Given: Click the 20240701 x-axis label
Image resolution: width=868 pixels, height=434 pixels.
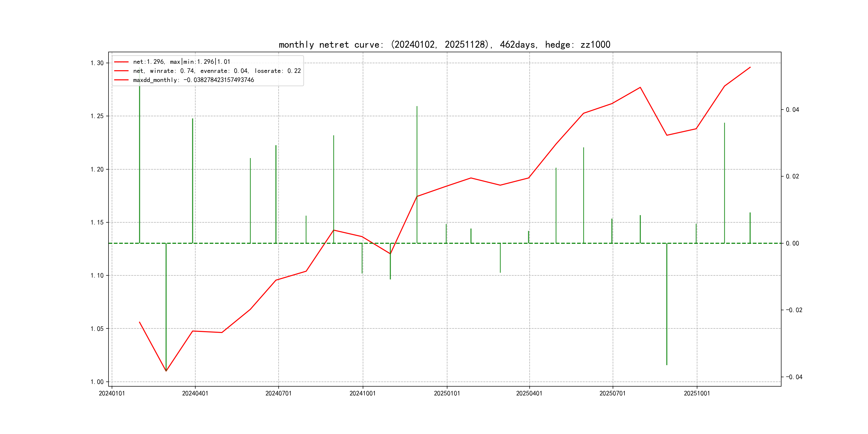Looking at the screenshot, I should [x=278, y=393].
